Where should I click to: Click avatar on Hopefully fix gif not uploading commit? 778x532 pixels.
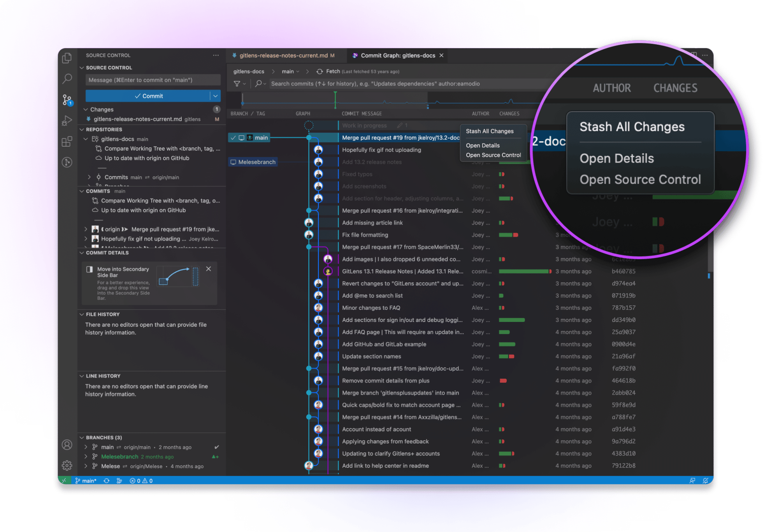[x=318, y=150]
